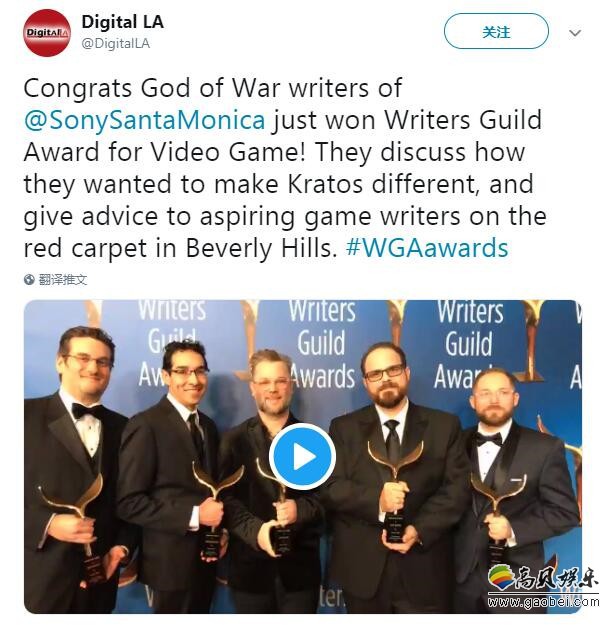Expand the tweet options chevron dropdown
Viewport: 615px width, 625px height.
pos(574,33)
